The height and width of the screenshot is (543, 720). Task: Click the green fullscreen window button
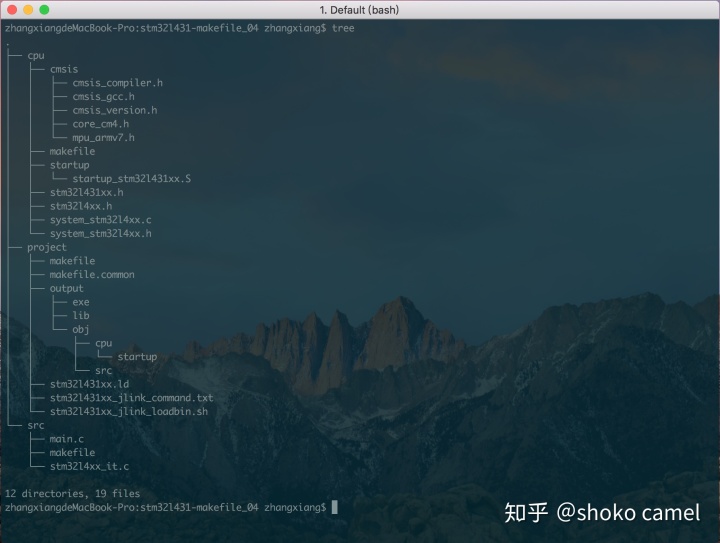[x=44, y=10]
